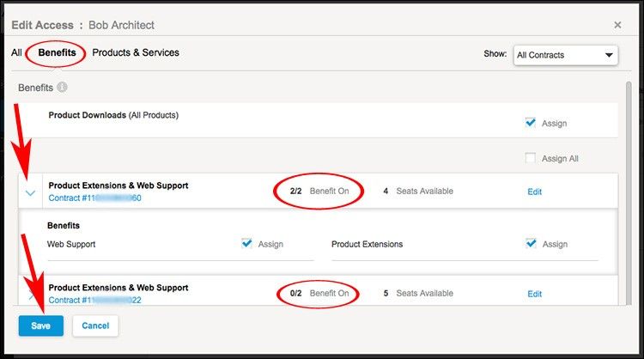The image size is (644, 359).
Task: Toggle Product Extensions Assign checkbox
Action: coord(531,244)
